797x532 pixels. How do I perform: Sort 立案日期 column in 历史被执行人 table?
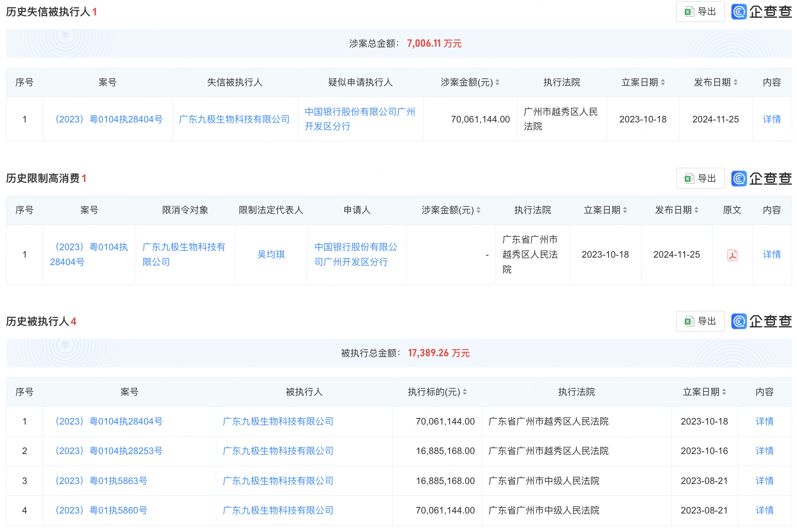(724, 392)
